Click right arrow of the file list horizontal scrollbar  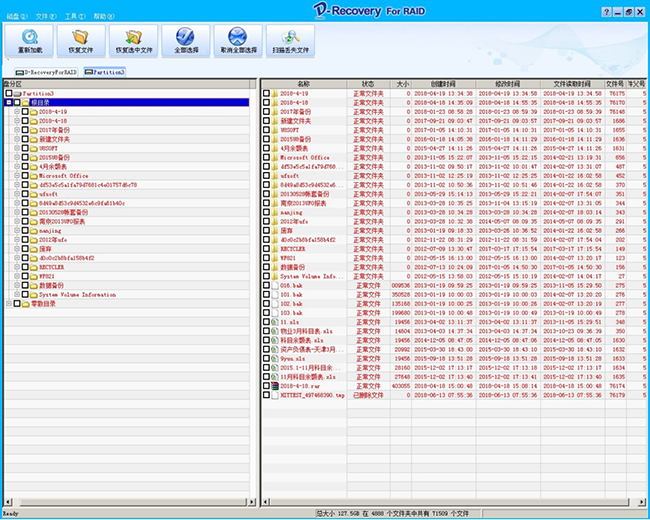[641, 502]
